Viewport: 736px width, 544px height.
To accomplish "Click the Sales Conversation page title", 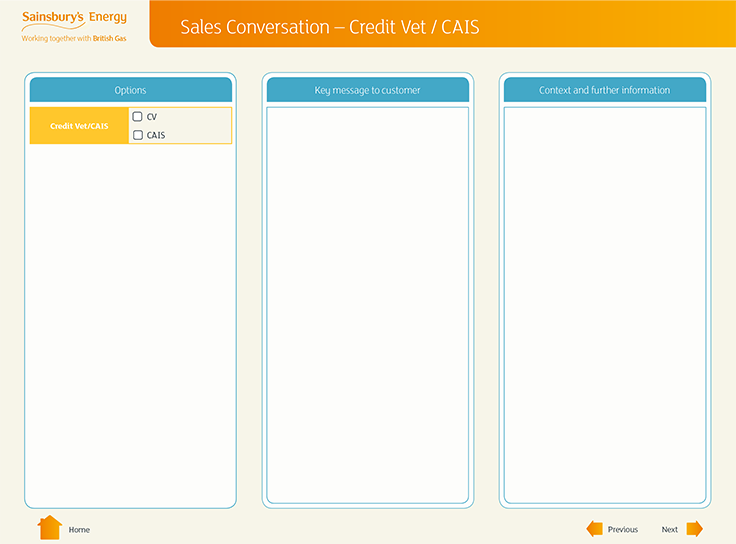I will tap(329, 27).
